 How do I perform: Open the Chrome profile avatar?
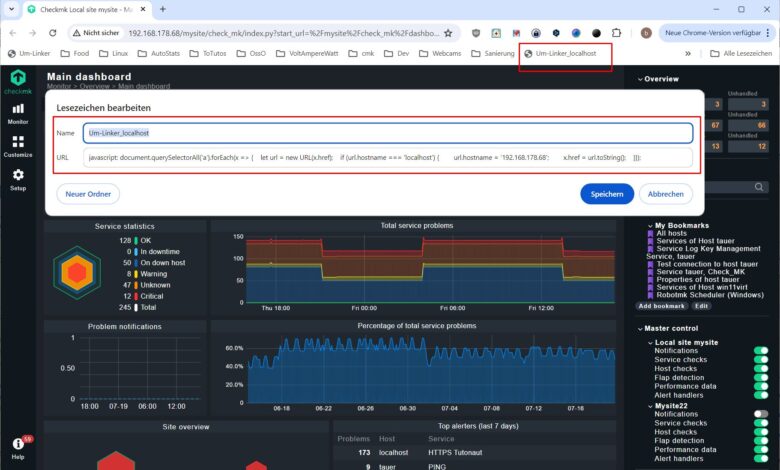(646, 33)
